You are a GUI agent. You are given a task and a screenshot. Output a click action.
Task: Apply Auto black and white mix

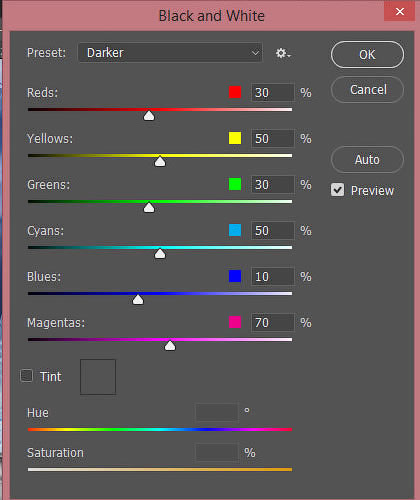367,160
